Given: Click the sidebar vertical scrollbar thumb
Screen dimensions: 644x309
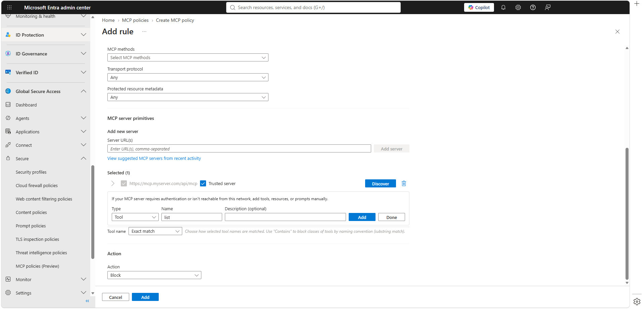Looking at the screenshot, I should tap(93, 212).
